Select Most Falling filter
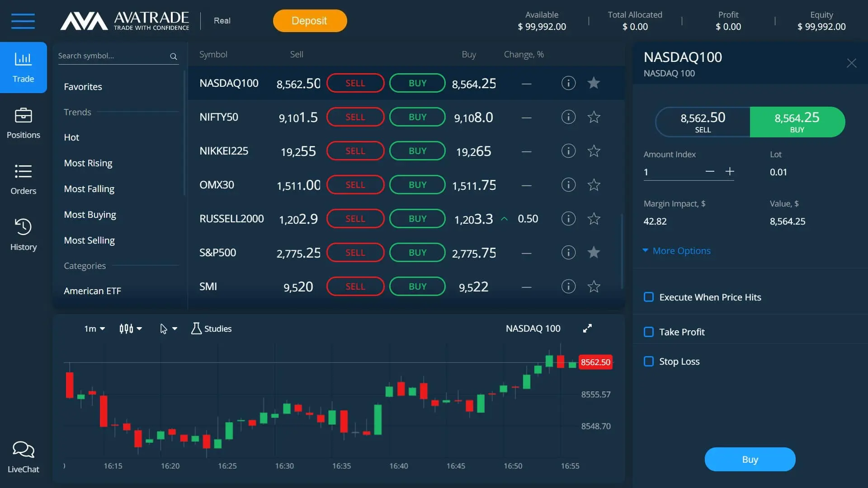Image resolution: width=868 pixels, height=488 pixels. click(x=89, y=189)
